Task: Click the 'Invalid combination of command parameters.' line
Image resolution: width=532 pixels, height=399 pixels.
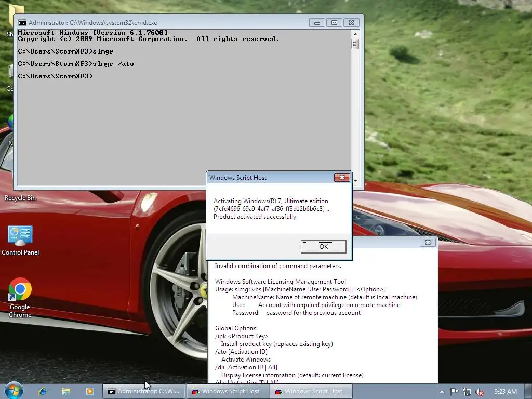Action: pyautogui.click(x=278, y=266)
